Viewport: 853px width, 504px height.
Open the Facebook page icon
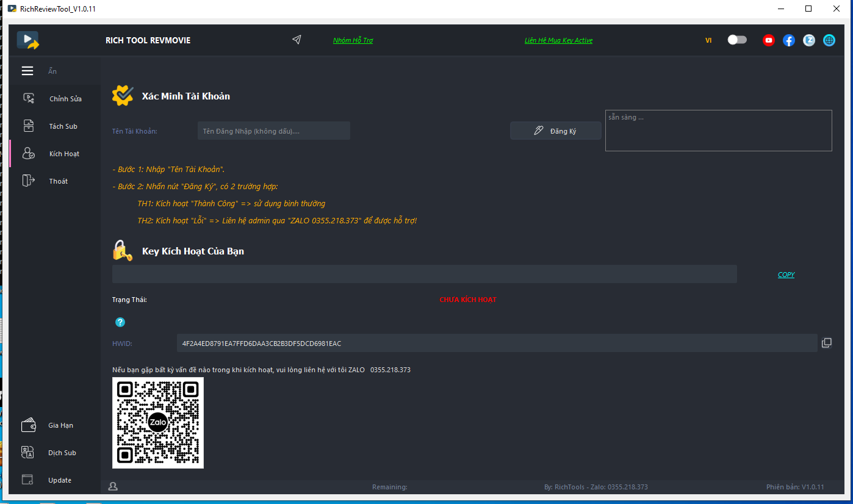click(789, 40)
